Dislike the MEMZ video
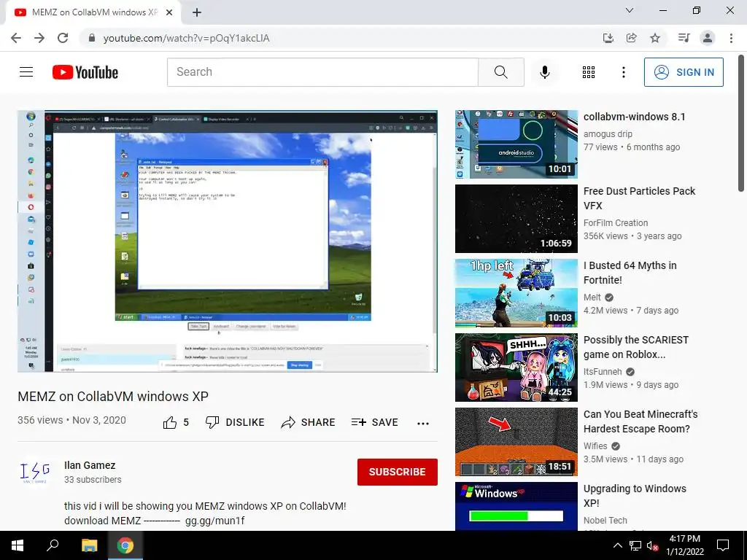Viewport: 747px width, 560px height. [x=235, y=422]
